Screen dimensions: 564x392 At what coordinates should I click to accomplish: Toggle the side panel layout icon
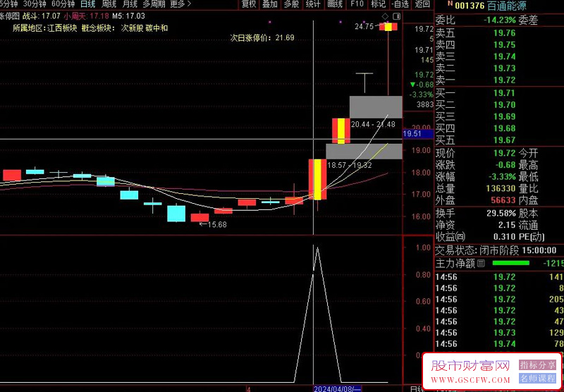[396, 16]
